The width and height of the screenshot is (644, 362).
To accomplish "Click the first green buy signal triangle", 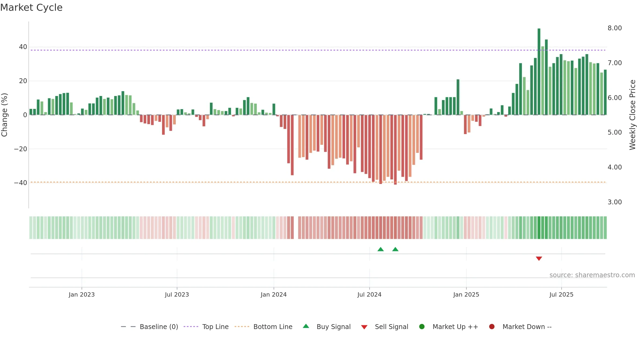I will click(380, 249).
